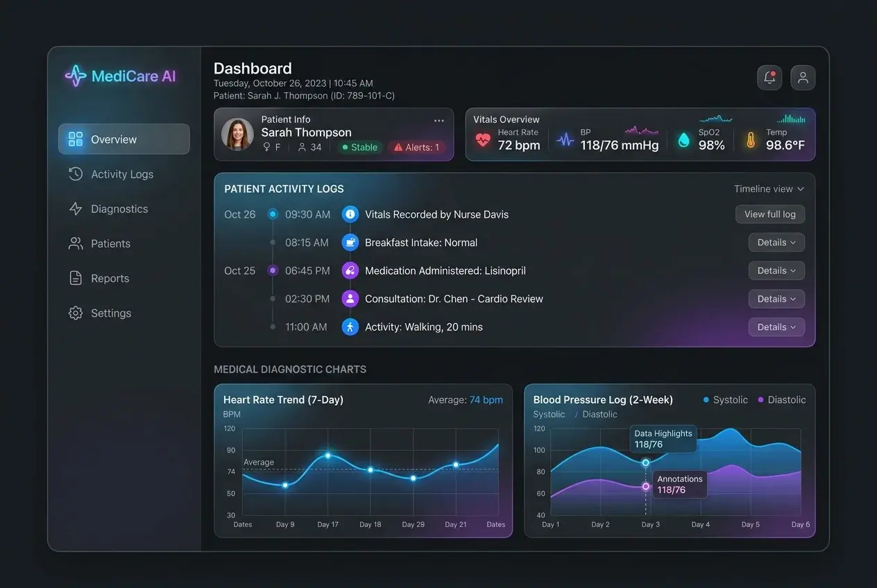The image size is (877, 588).
Task: Open the user profile icon
Action: (x=803, y=78)
